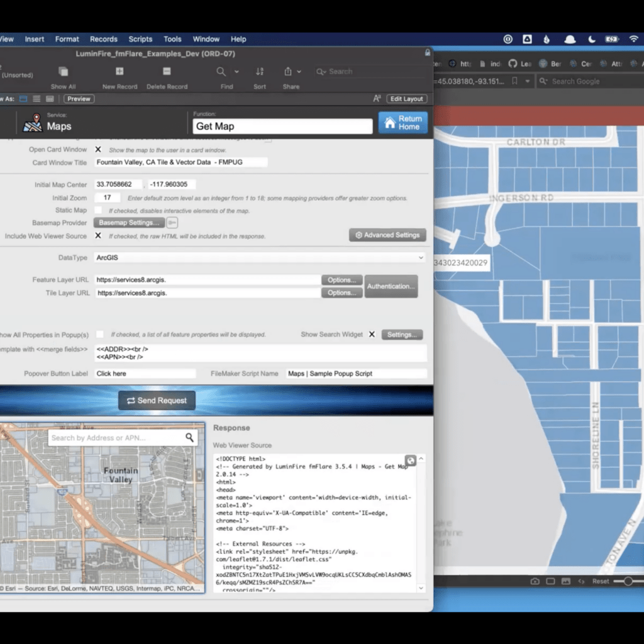Image resolution: width=644 pixels, height=644 pixels.
Task: Open the Scripts menu
Action: click(x=140, y=39)
